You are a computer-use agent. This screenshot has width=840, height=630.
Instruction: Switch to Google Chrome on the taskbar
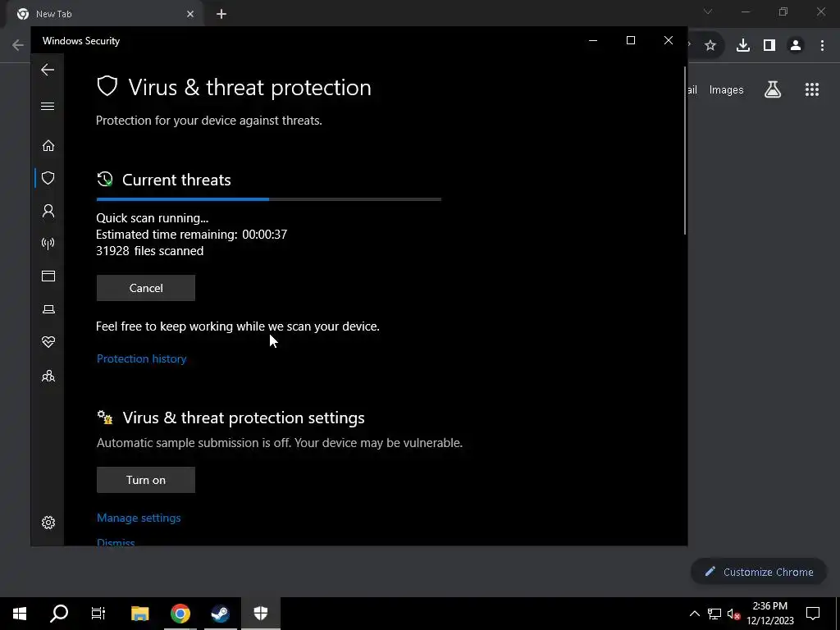click(x=180, y=614)
